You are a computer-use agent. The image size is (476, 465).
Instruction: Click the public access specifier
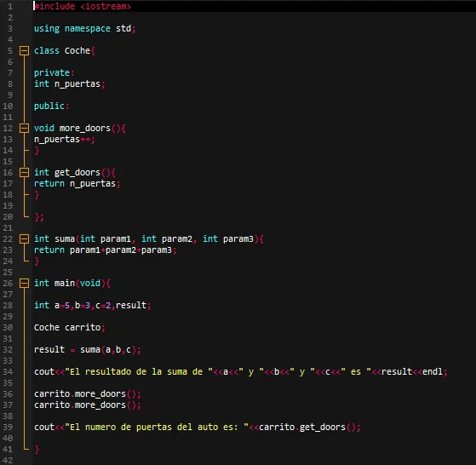pos(49,106)
